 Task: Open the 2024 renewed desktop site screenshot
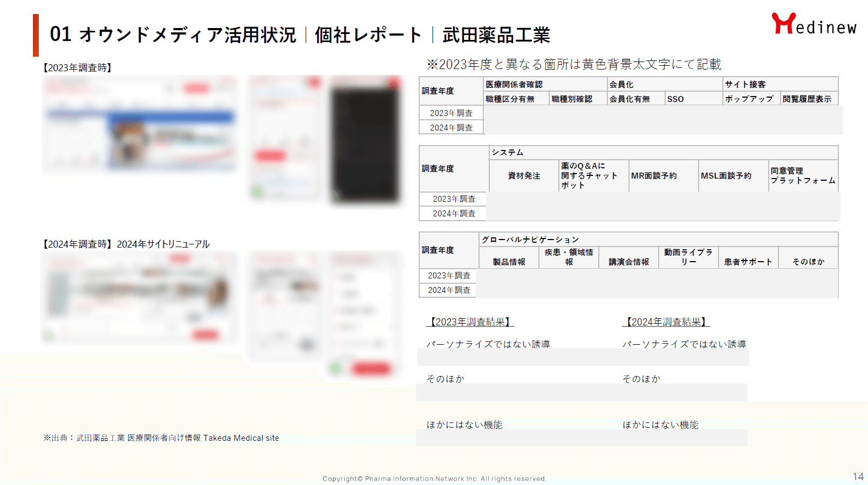coord(140,298)
